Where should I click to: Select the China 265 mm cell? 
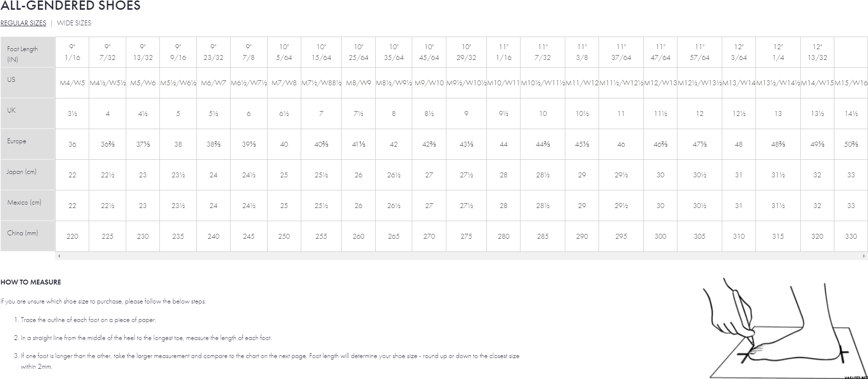click(394, 236)
